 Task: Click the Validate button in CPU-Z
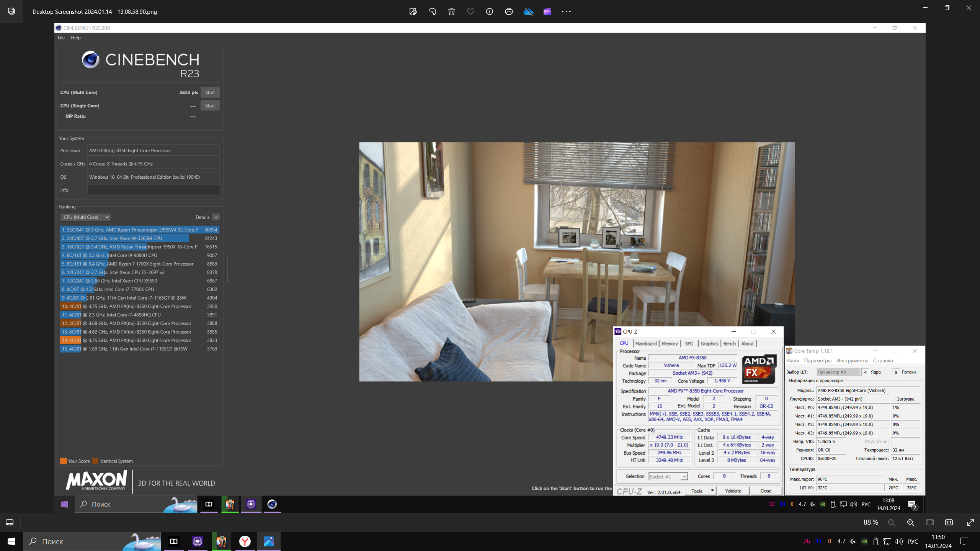[733, 491]
